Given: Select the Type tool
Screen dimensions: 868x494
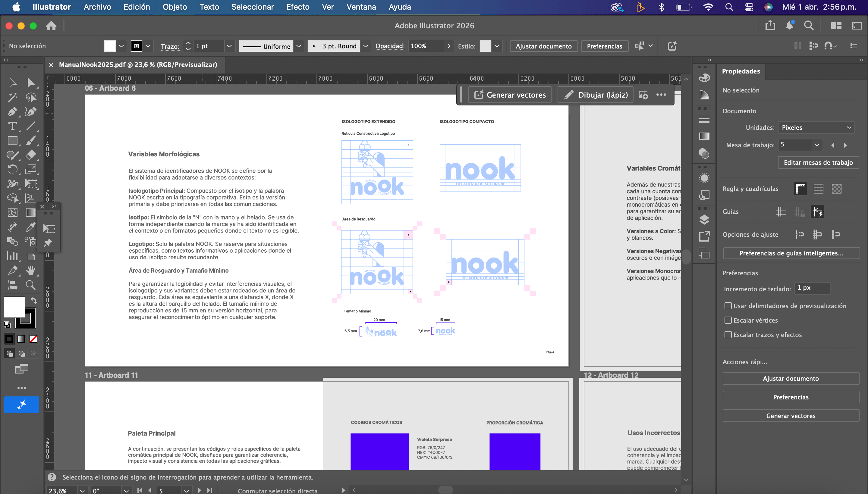Looking at the screenshot, I should (13, 126).
